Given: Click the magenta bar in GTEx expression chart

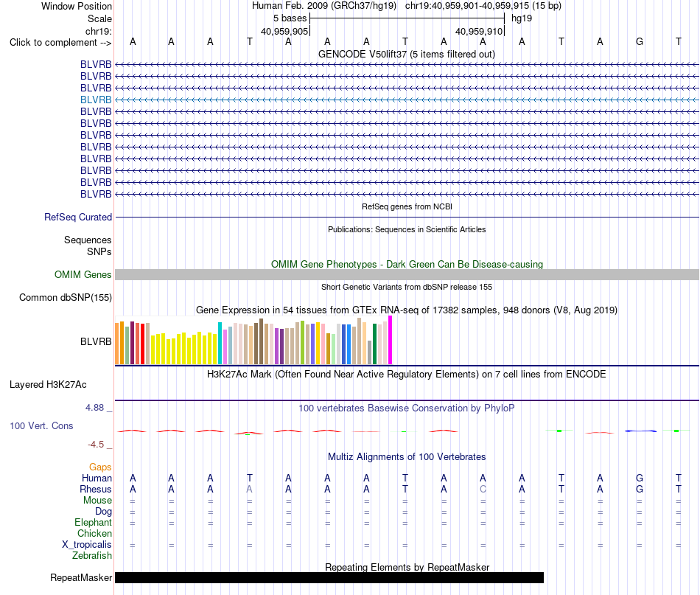Looking at the screenshot, I should coord(391,341).
